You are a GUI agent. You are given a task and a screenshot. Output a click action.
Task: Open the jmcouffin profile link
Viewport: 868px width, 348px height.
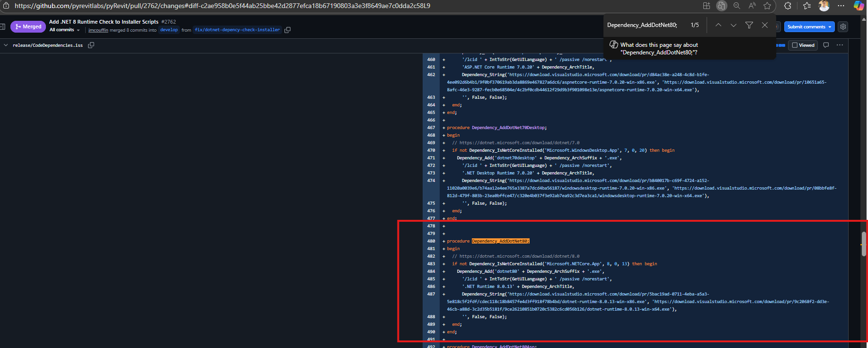click(98, 30)
